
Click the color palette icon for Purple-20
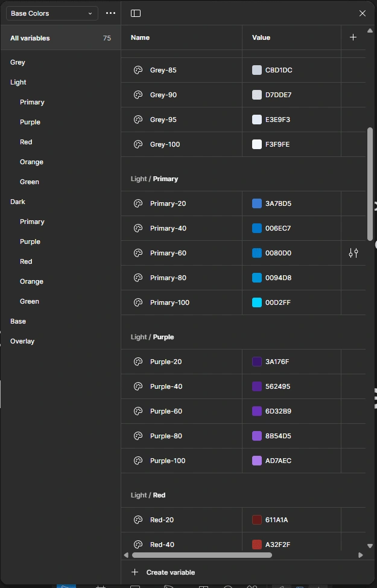click(x=138, y=362)
